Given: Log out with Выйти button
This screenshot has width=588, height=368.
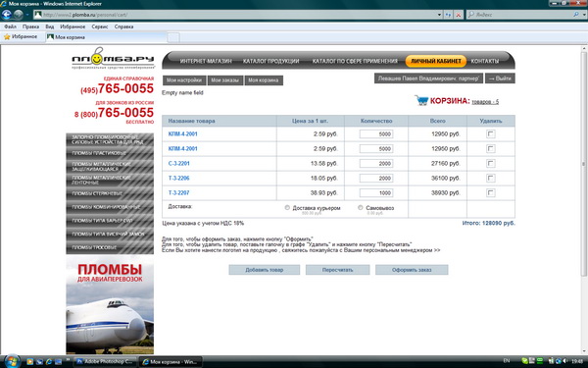Looking at the screenshot, I should (500, 79).
